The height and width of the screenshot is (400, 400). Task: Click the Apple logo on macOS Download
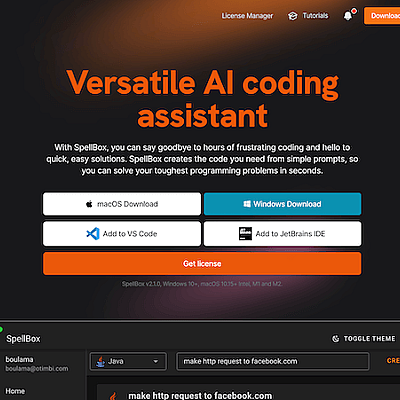(89, 204)
